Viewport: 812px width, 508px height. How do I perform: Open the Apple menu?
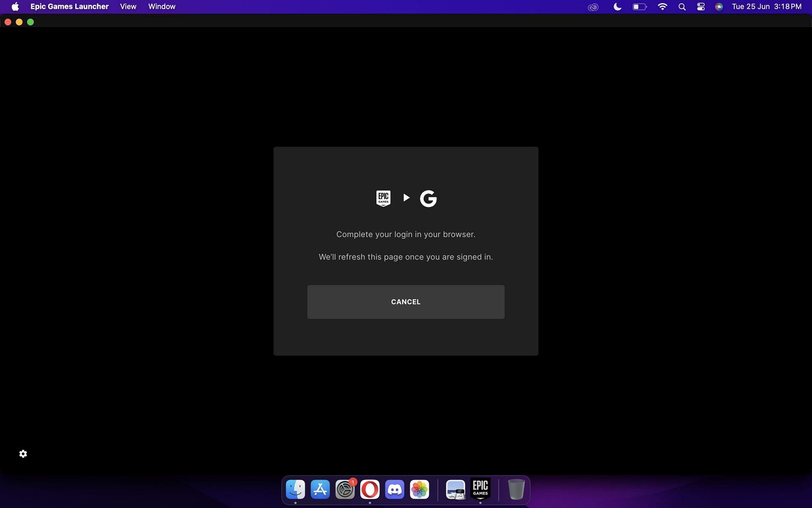click(x=15, y=6)
